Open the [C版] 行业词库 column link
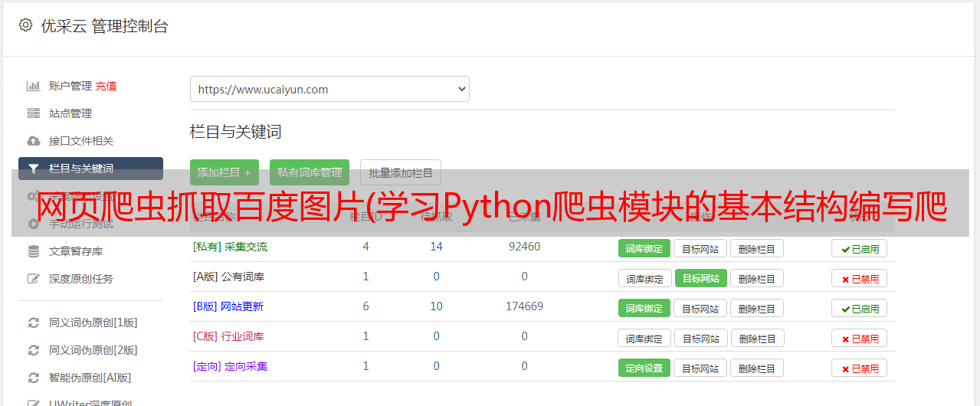Image resolution: width=980 pixels, height=406 pixels. coord(228,336)
